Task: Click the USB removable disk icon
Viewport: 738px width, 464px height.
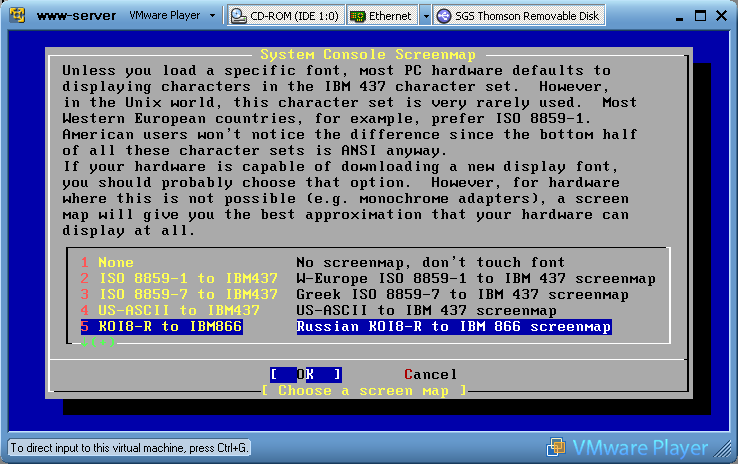Action: (443, 16)
